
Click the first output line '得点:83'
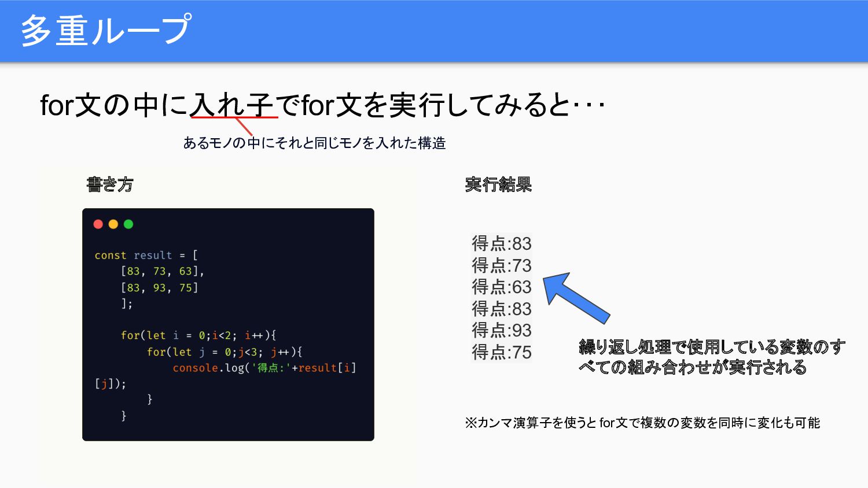tap(502, 243)
